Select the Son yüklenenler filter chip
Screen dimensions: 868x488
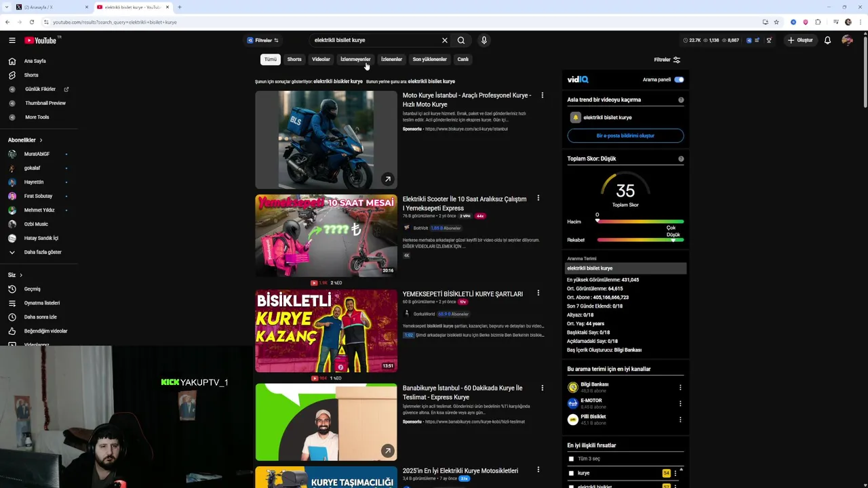click(x=430, y=60)
